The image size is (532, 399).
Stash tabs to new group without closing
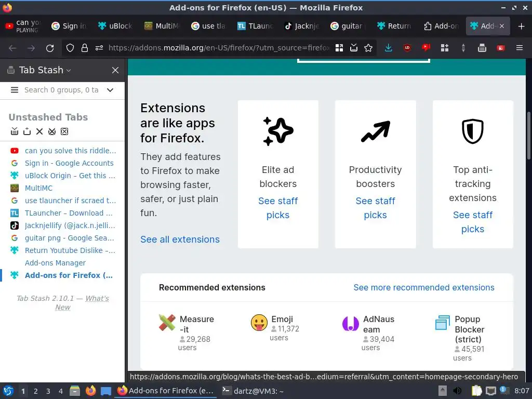pos(27,131)
